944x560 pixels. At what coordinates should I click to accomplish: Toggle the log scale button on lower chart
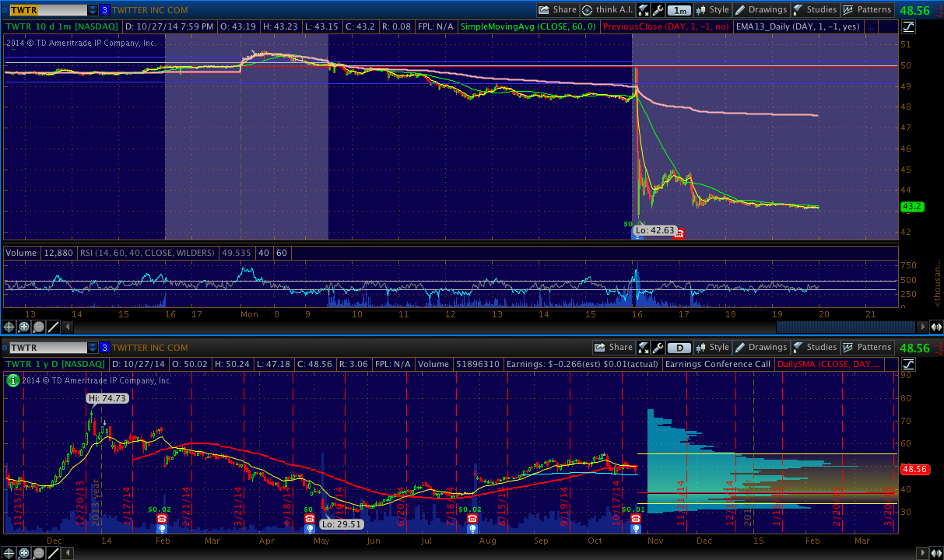[x=909, y=364]
